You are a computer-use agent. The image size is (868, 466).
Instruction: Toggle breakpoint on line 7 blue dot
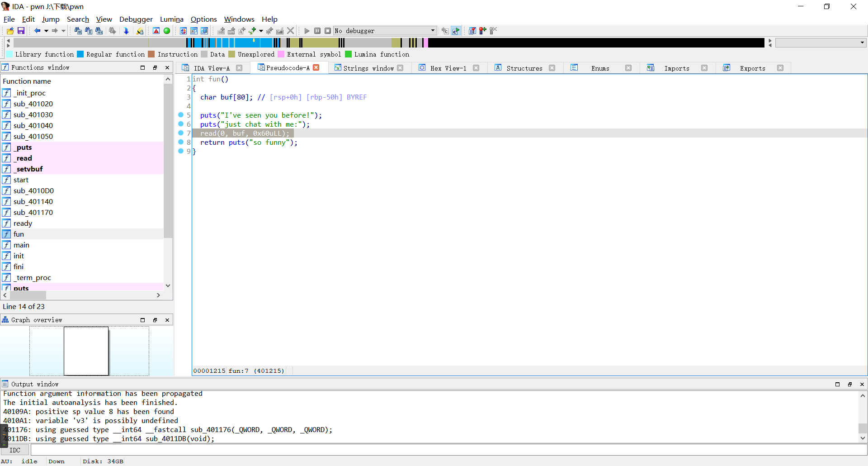click(x=181, y=133)
